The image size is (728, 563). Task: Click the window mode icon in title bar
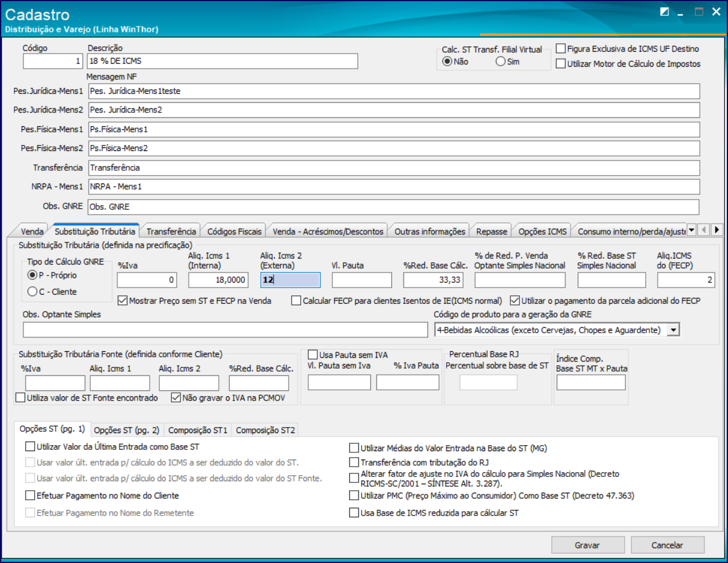tap(664, 12)
